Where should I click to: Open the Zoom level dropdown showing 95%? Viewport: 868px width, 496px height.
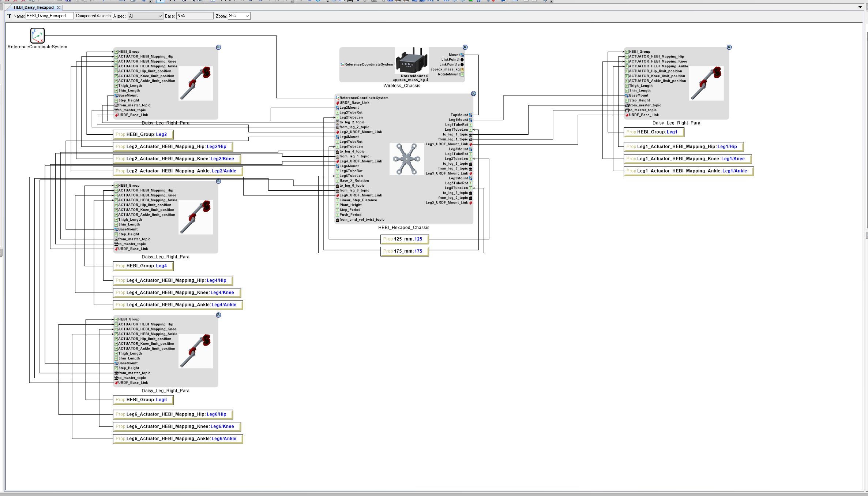coord(239,16)
